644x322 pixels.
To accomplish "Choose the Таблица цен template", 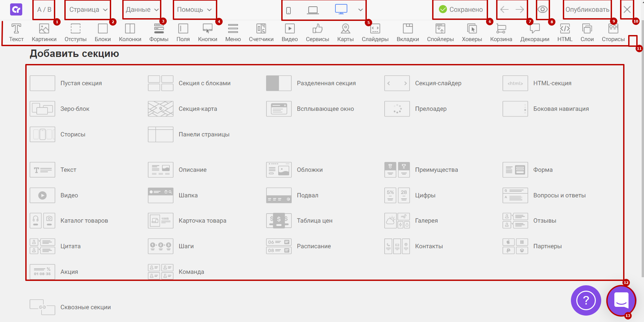I will coord(299,221).
